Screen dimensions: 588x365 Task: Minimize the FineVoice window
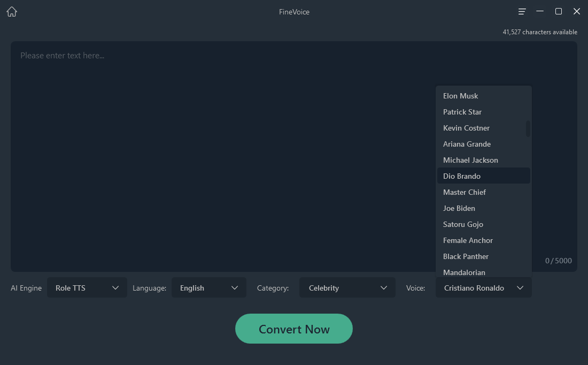(540, 11)
